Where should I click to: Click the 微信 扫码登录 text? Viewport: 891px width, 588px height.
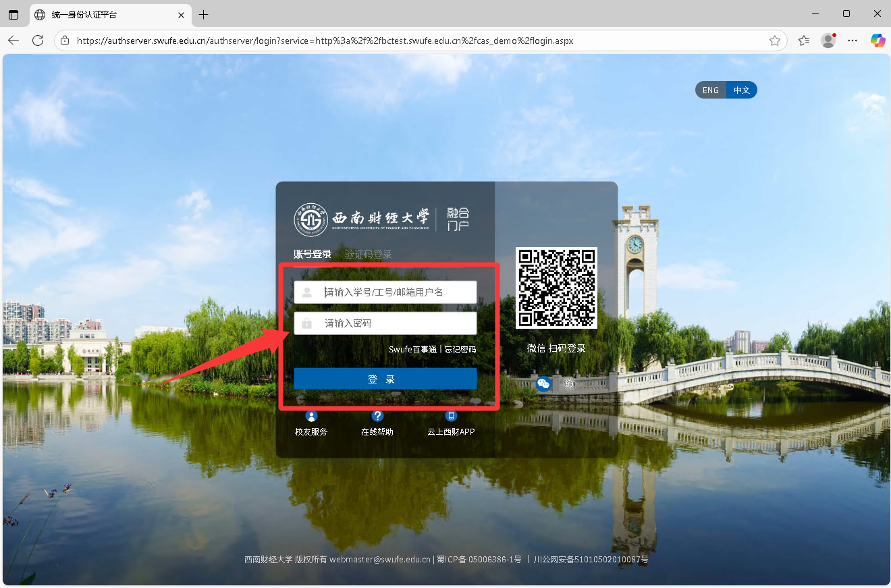click(556, 348)
